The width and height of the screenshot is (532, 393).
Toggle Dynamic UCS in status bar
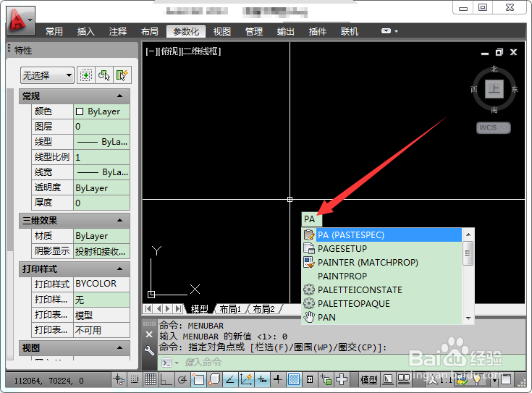point(246,379)
